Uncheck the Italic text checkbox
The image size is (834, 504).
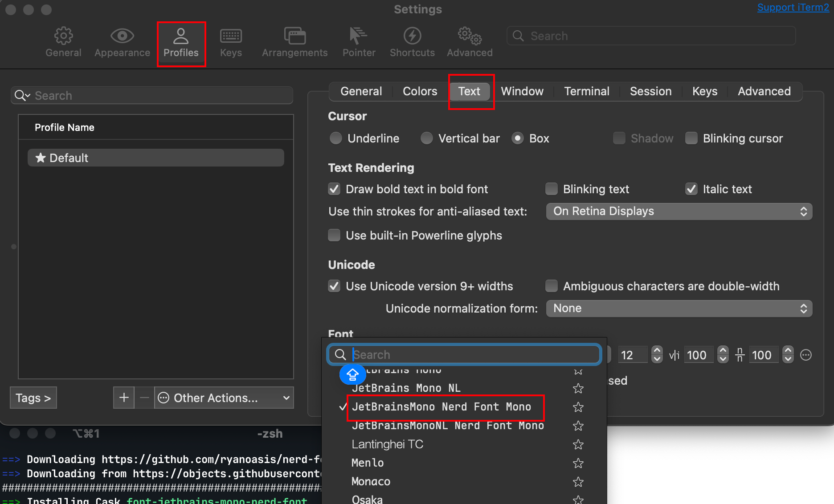[691, 189]
